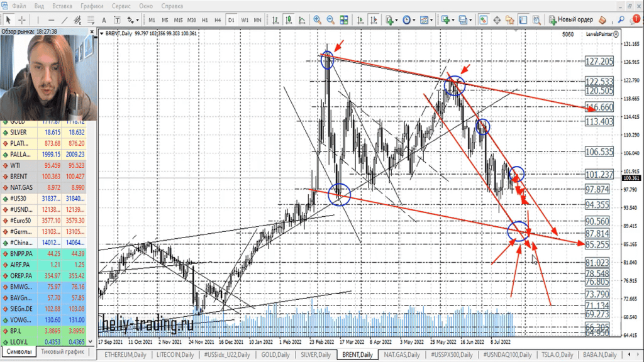Close the Market Watch panel
Viewport: 644px width, 362px height.
click(94, 30)
